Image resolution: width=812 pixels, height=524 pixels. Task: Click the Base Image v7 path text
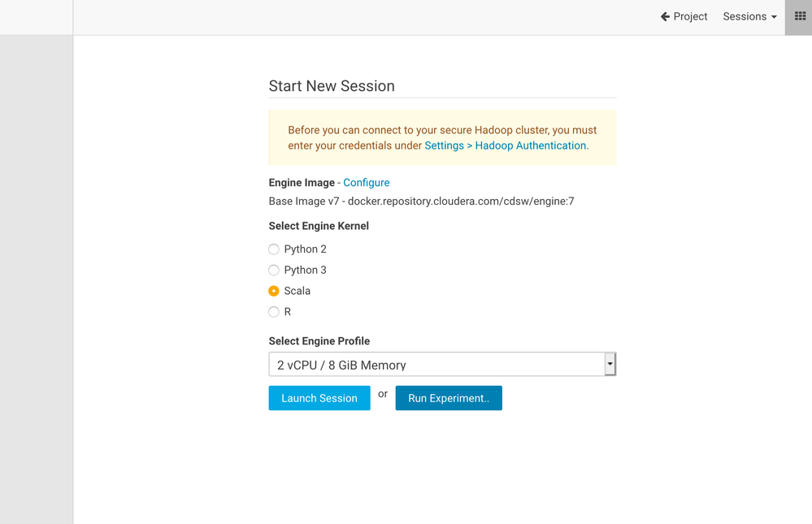point(421,201)
